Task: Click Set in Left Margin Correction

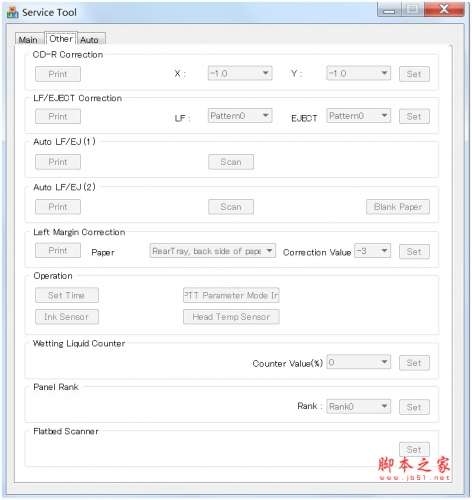Action: tap(414, 252)
